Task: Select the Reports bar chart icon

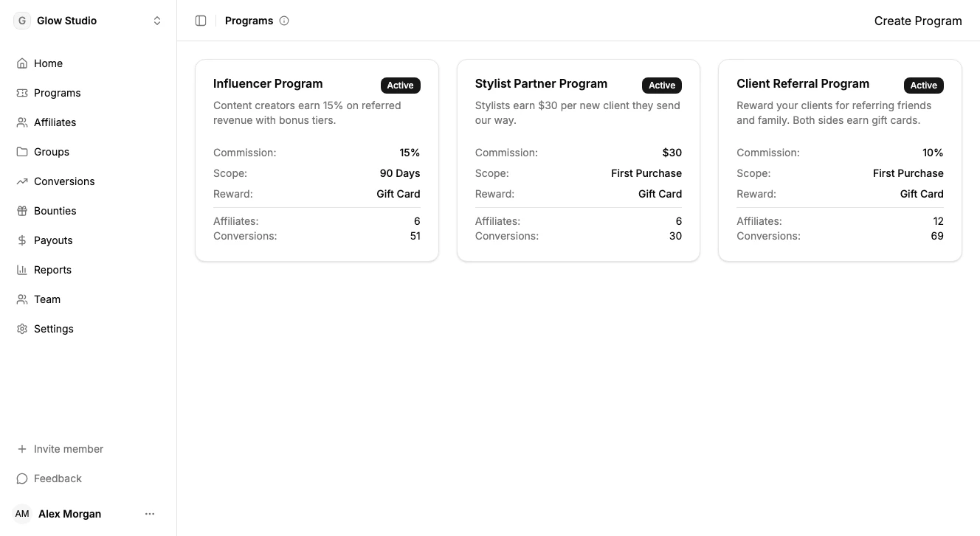Action: pos(21,270)
